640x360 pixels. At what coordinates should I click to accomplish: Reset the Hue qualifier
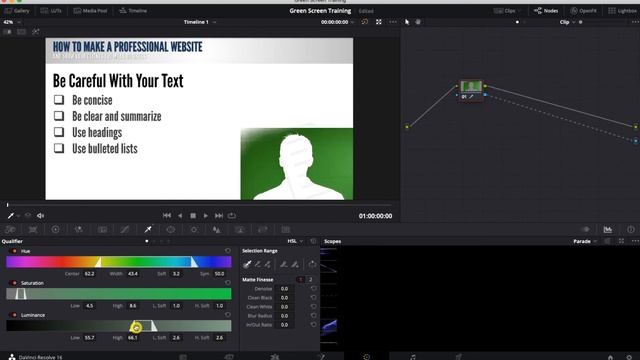point(228,251)
